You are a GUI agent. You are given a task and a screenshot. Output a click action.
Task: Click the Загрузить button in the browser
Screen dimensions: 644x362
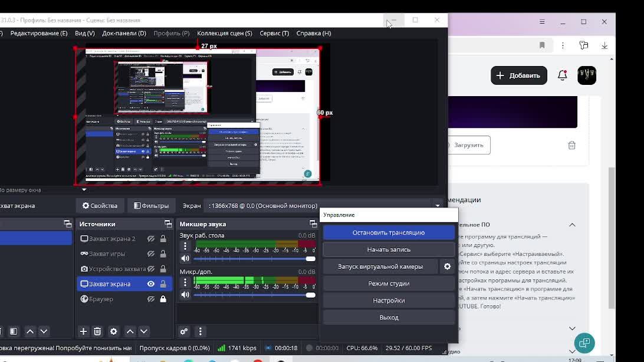(x=469, y=145)
